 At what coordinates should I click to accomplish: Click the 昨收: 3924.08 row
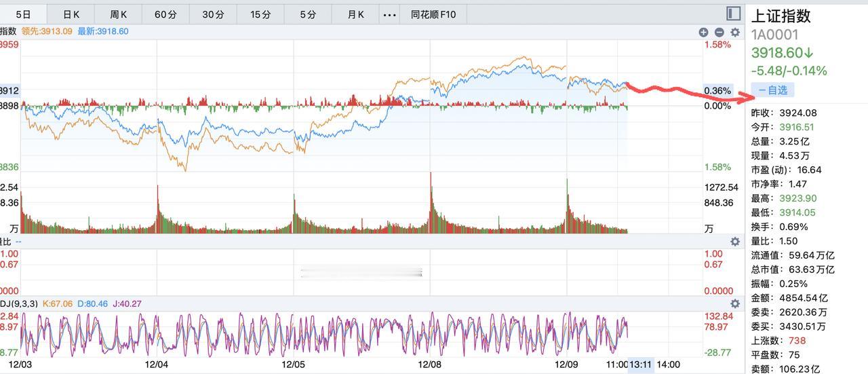(784, 113)
